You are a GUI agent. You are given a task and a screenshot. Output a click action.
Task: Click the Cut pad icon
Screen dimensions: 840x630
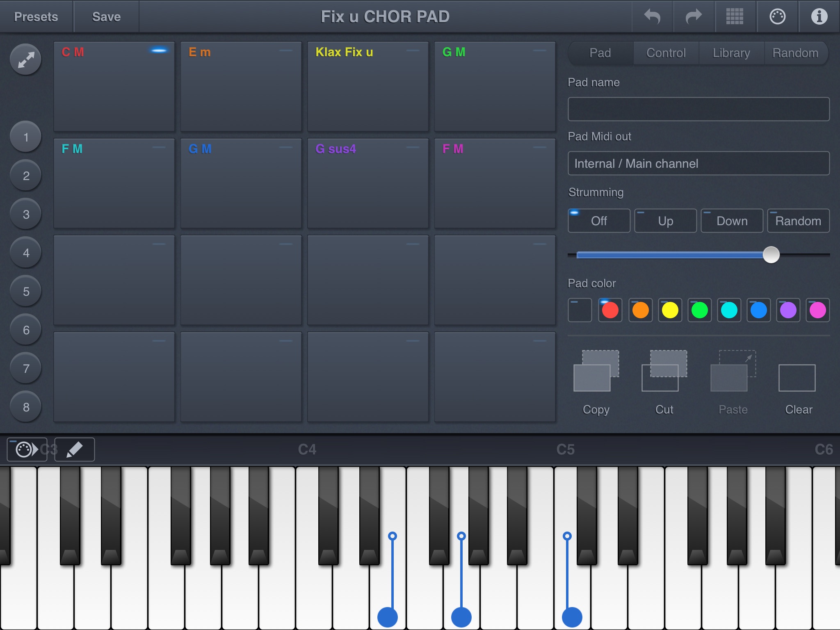point(664,371)
